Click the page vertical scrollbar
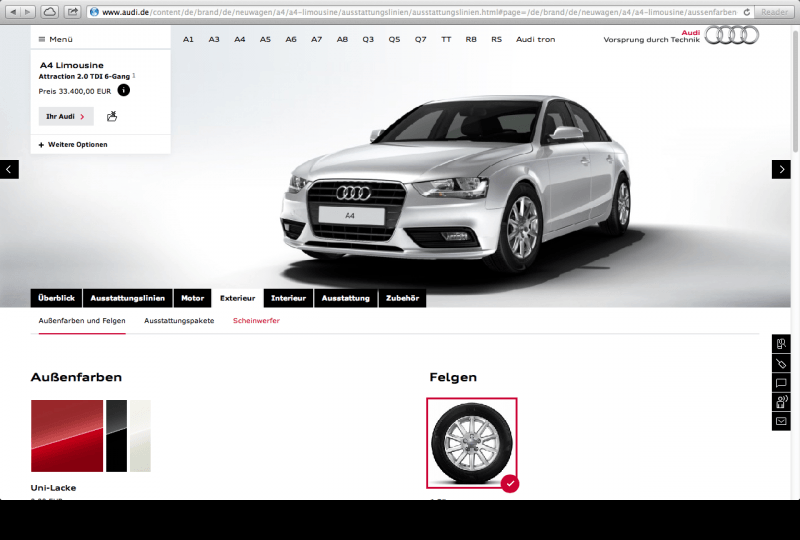Screen dimensions: 800x540 pyautogui.click(x=796, y=91)
